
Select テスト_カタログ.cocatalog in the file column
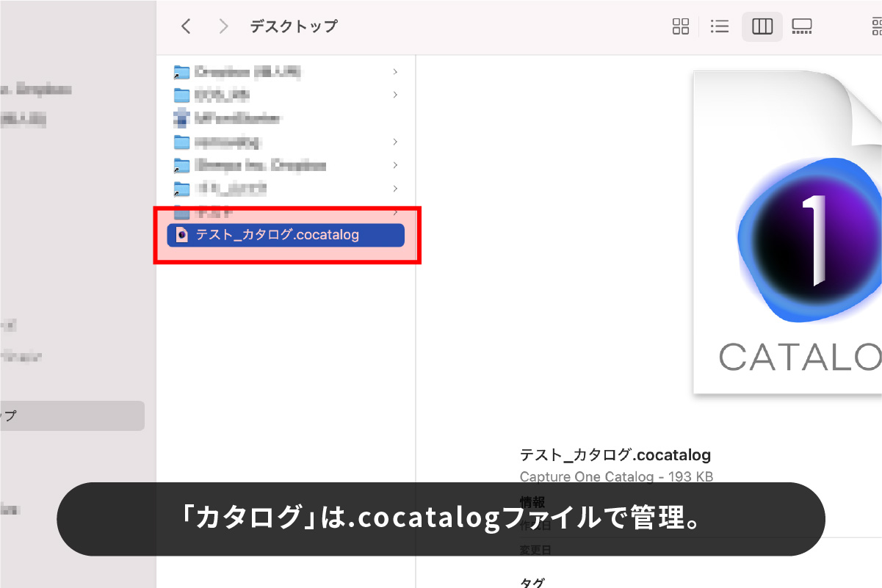pos(286,235)
